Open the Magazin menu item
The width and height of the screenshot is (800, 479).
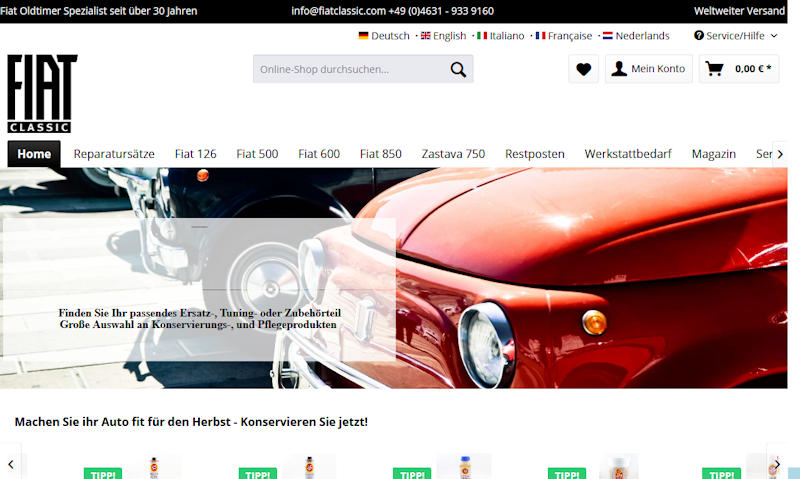(x=714, y=154)
